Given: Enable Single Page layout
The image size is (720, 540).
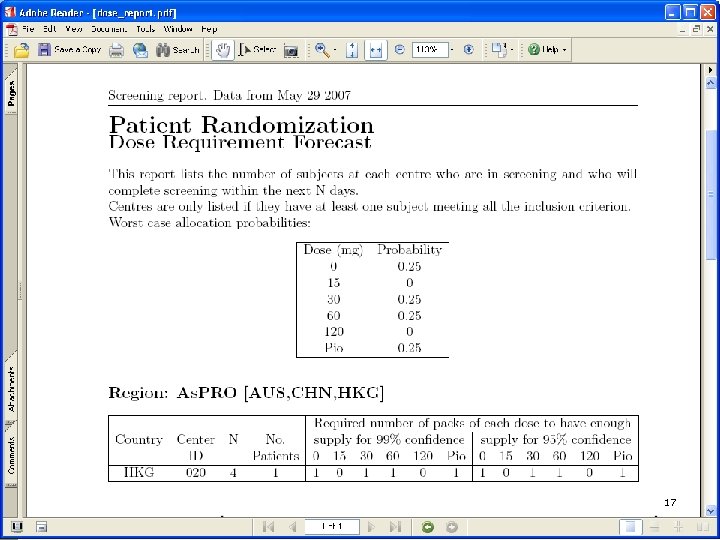Looking at the screenshot, I should click(630, 527).
